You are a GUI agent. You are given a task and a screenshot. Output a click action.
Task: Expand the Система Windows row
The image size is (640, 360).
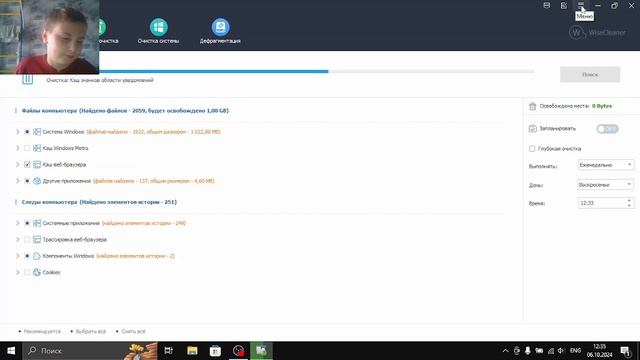coord(18,132)
